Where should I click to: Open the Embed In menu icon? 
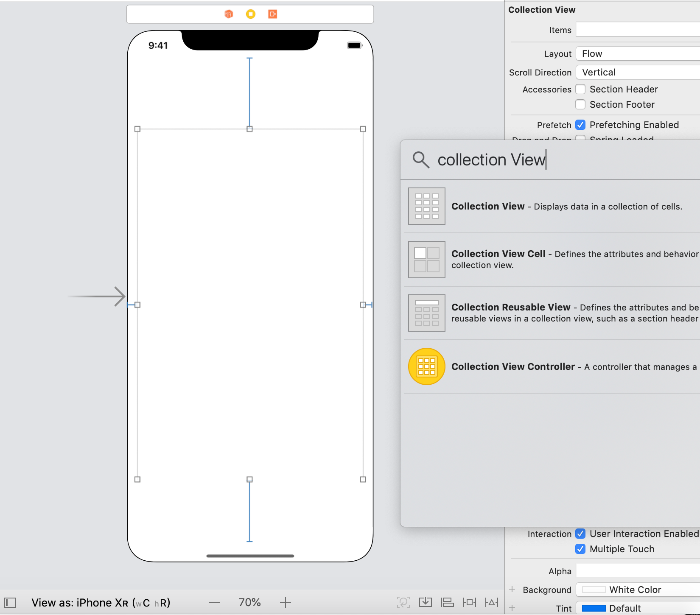point(426,602)
